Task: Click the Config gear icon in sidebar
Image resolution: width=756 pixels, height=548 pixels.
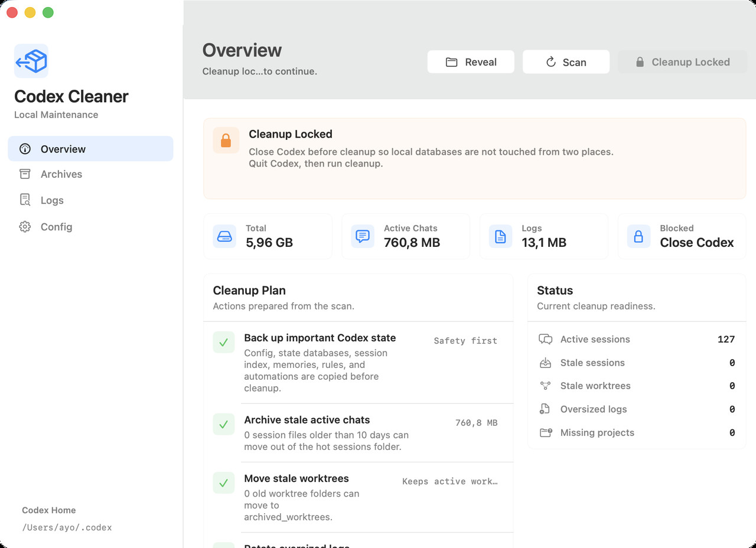Action: 25,227
